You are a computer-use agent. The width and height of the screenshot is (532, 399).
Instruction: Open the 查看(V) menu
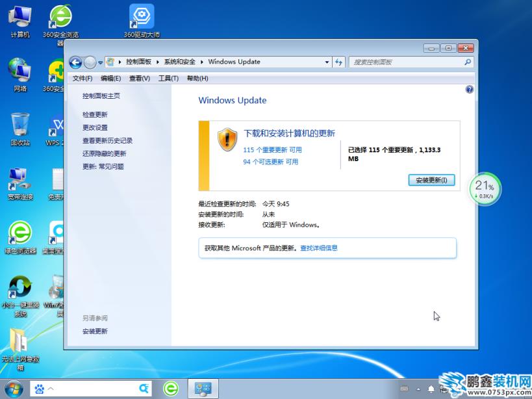coord(140,79)
